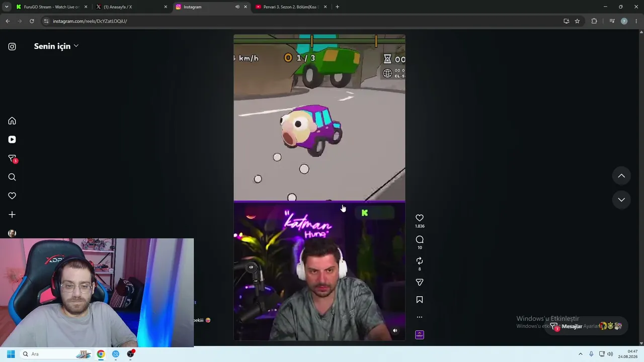Viewport: 644px width, 362px height.
Task: Focus the address bar with instagram.com URL
Action: (302, 21)
